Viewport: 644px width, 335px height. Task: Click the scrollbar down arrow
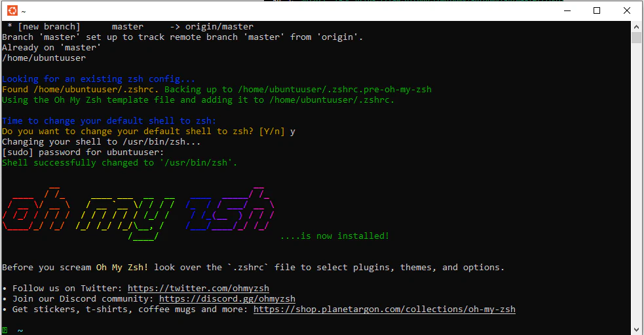tap(636, 329)
